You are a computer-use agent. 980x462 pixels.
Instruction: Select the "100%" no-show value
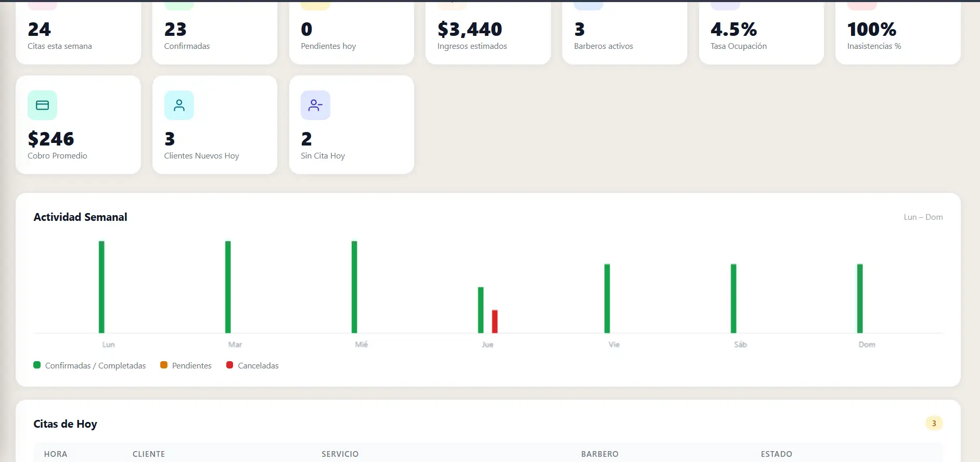872,30
